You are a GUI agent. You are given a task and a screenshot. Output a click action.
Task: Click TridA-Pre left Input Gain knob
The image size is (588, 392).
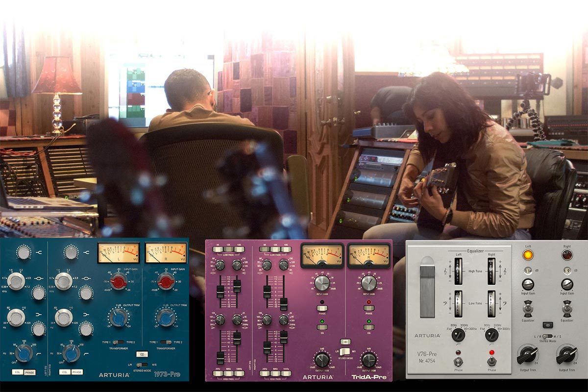click(x=322, y=283)
